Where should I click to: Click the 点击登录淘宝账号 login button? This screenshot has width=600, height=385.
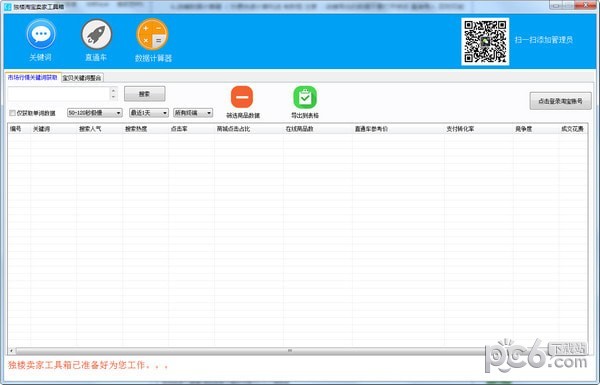[560, 101]
